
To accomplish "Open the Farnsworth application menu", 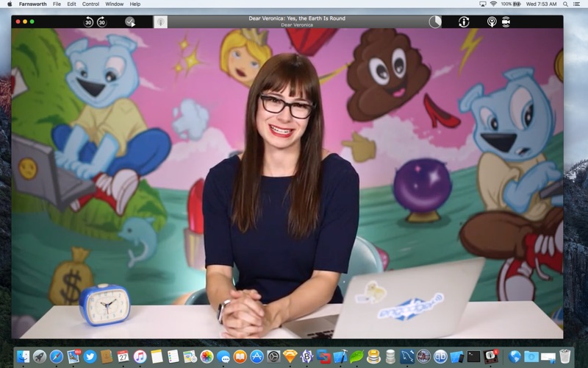I will point(32,4).
